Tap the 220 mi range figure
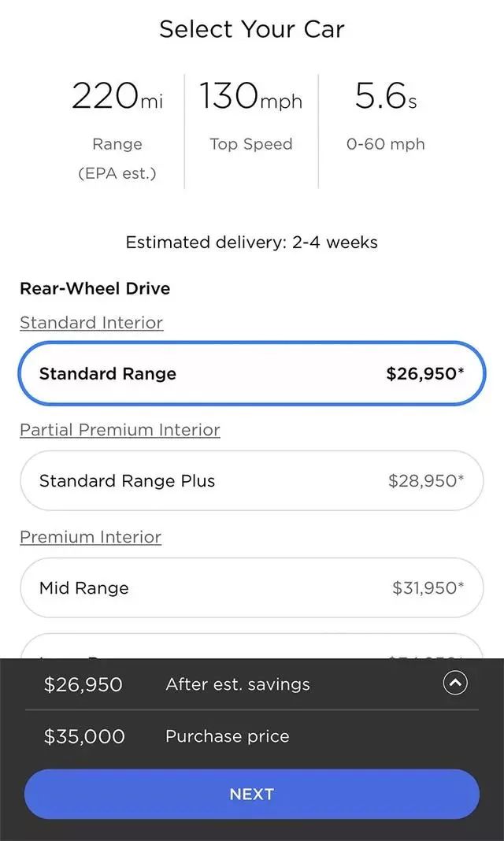Image resolution: width=504 pixels, height=841 pixels. point(117,97)
